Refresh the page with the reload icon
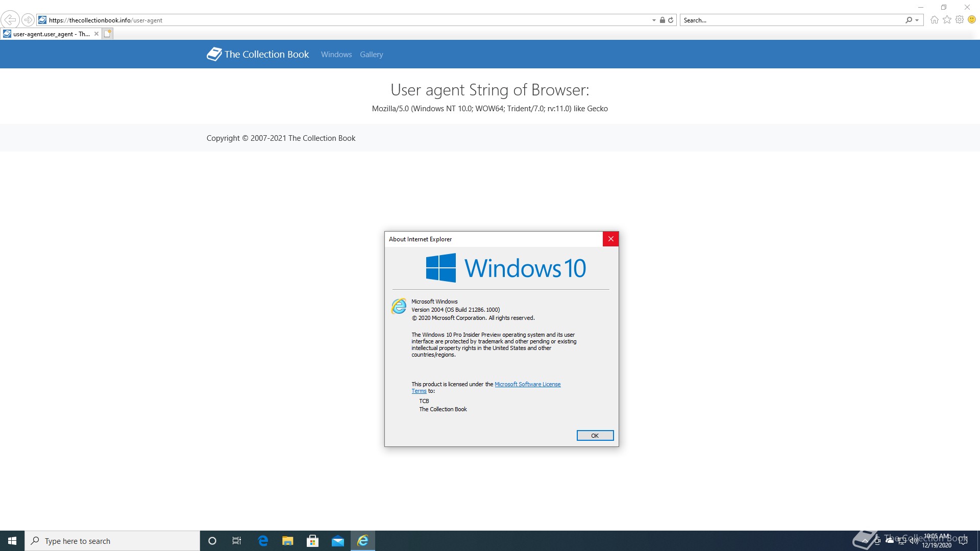The width and height of the screenshot is (980, 551). coord(671,20)
